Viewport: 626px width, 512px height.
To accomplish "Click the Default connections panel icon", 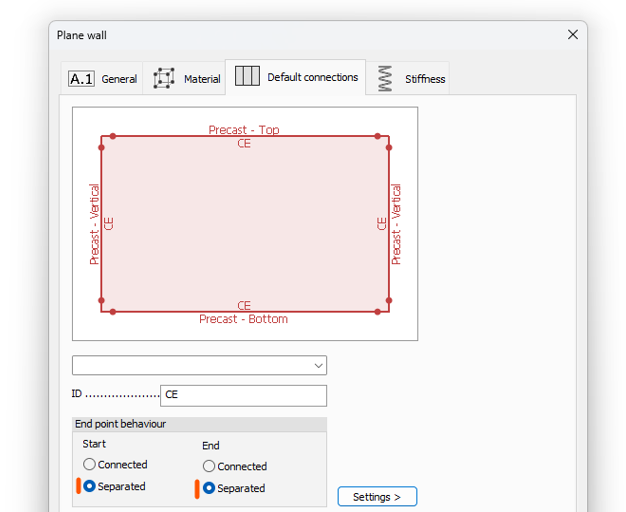I will 247,76.
